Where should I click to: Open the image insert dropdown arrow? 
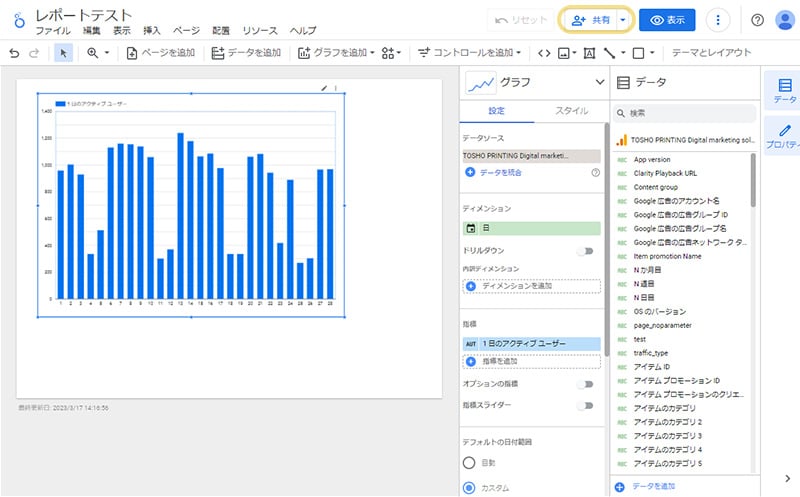(574, 53)
